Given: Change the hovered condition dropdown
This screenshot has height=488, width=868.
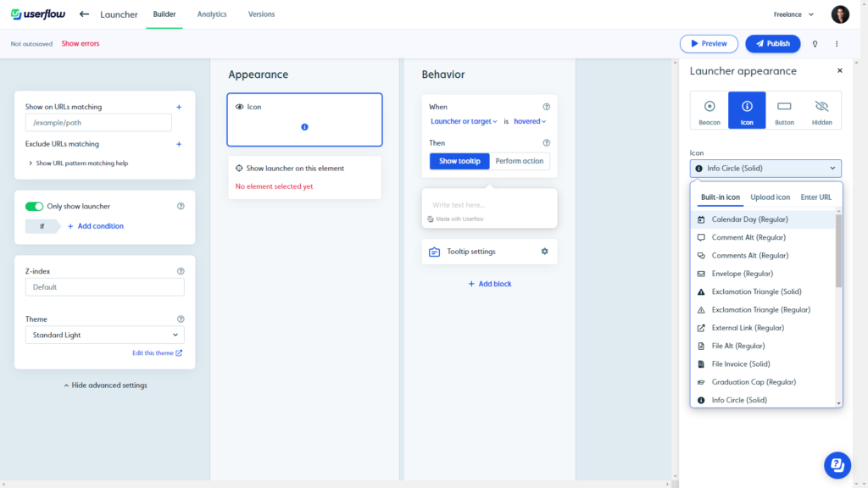Looking at the screenshot, I should pyautogui.click(x=529, y=120).
